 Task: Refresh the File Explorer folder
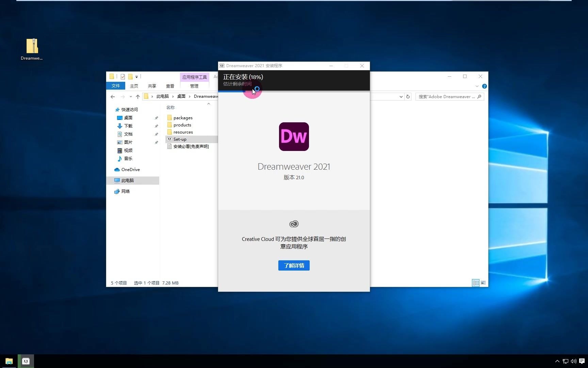(x=408, y=97)
